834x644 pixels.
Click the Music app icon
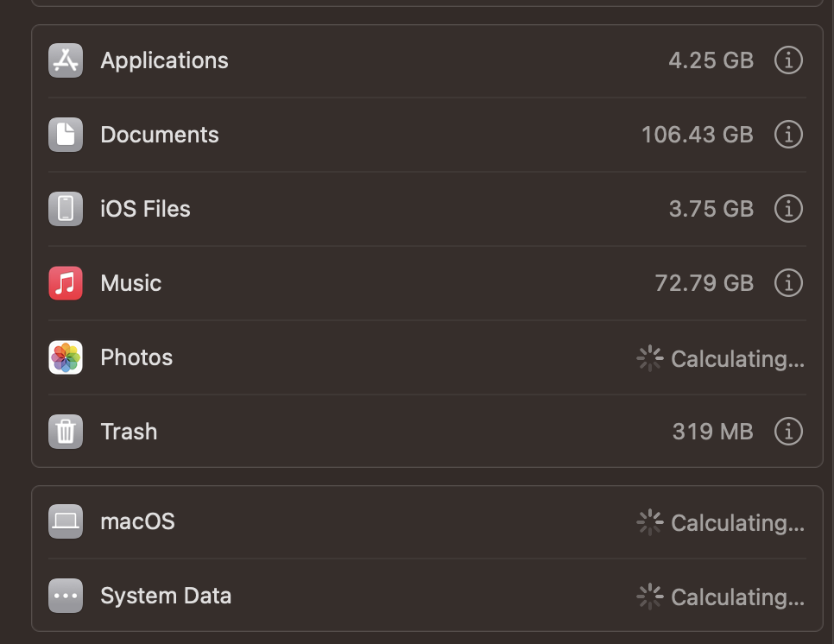coord(66,283)
